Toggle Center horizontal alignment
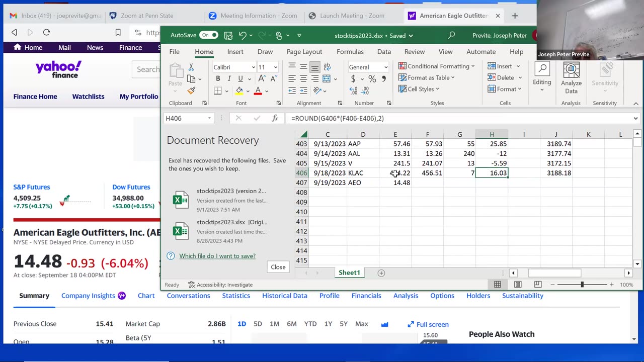 (303, 79)
